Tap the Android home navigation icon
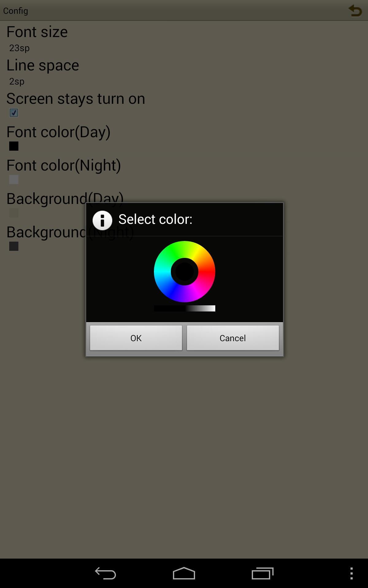This screenshot has height=588, width=368. pyautogui.click(x=184, y=573)
